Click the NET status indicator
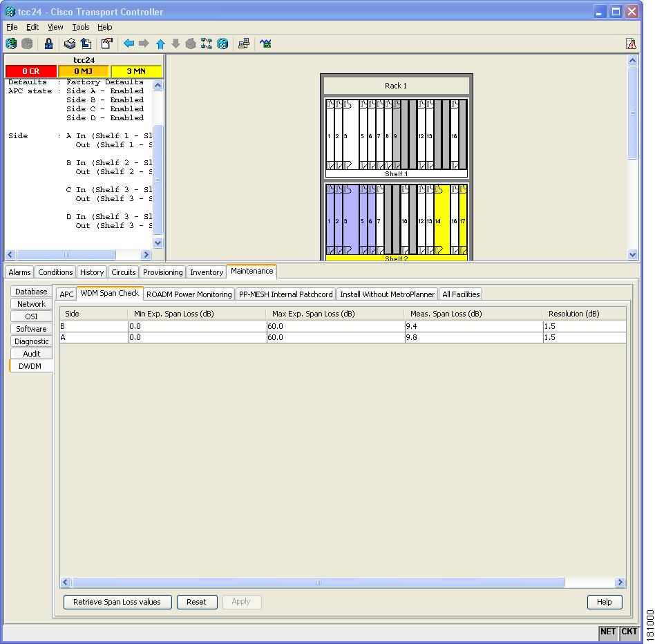The image size is (655, 644). [608, 632]
